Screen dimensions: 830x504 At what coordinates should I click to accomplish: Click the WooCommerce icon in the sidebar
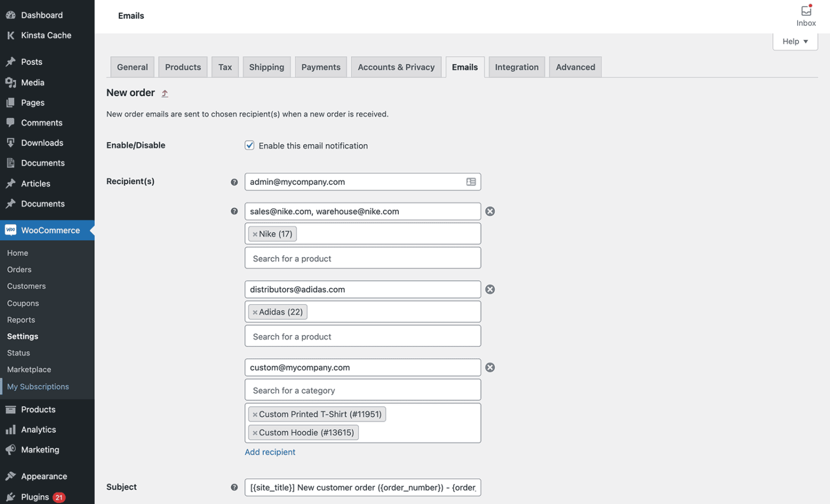tap(10, 230)
